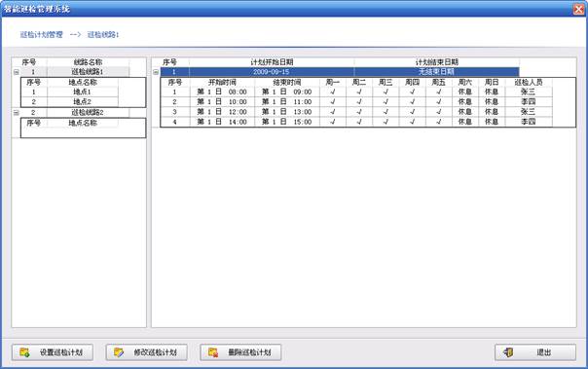Toggle 周一 checkmark for the 08:00 shift

333,92
